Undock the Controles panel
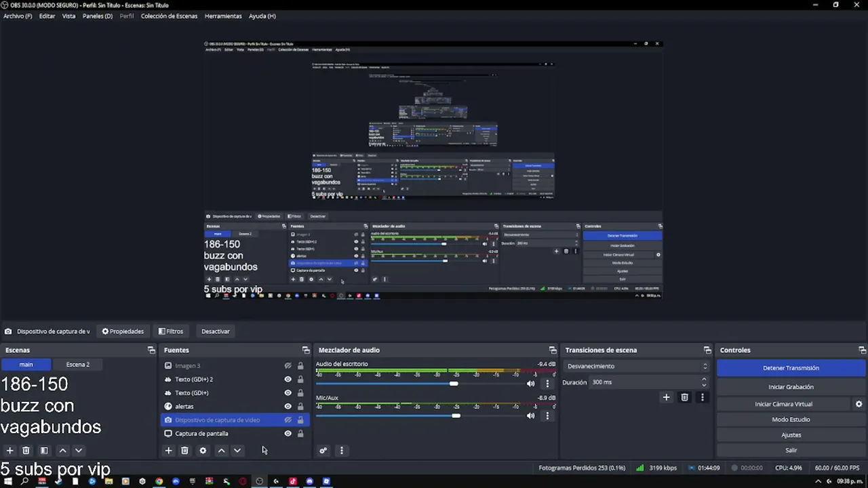The width and height of the screenshot is (868, 488). point(862,350)
